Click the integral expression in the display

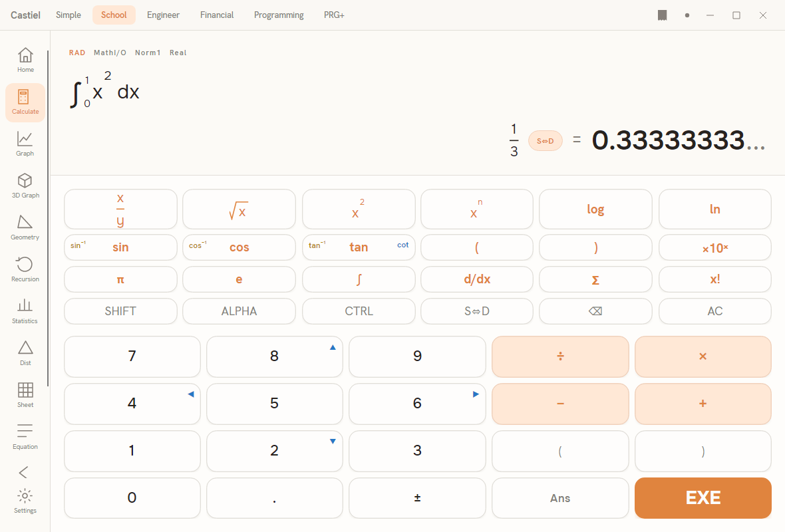pyautogui.click(x=104, y=90)
